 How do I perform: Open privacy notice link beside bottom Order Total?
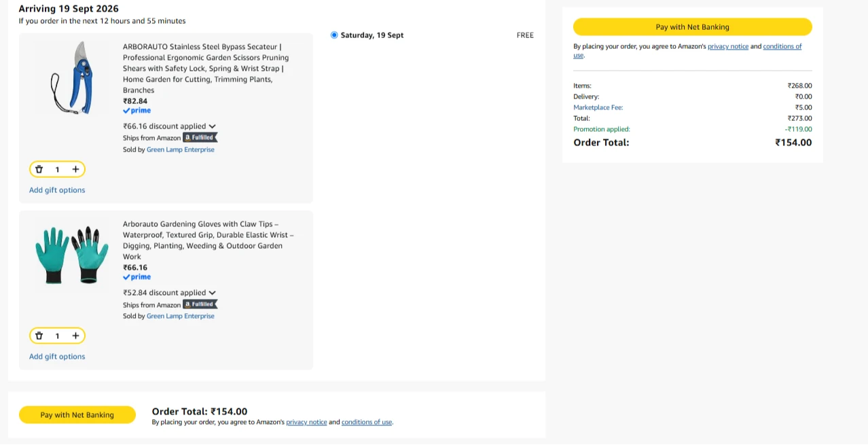pos(306,422)
